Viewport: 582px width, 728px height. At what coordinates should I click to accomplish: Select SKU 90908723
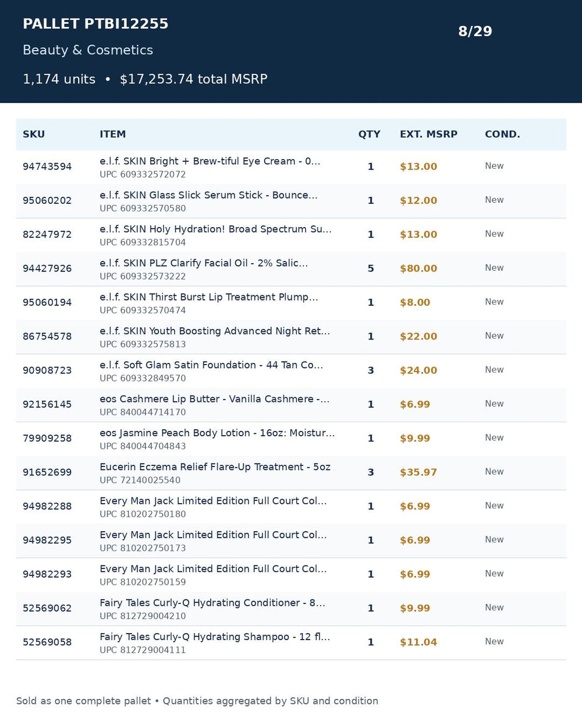click(47, 370)
